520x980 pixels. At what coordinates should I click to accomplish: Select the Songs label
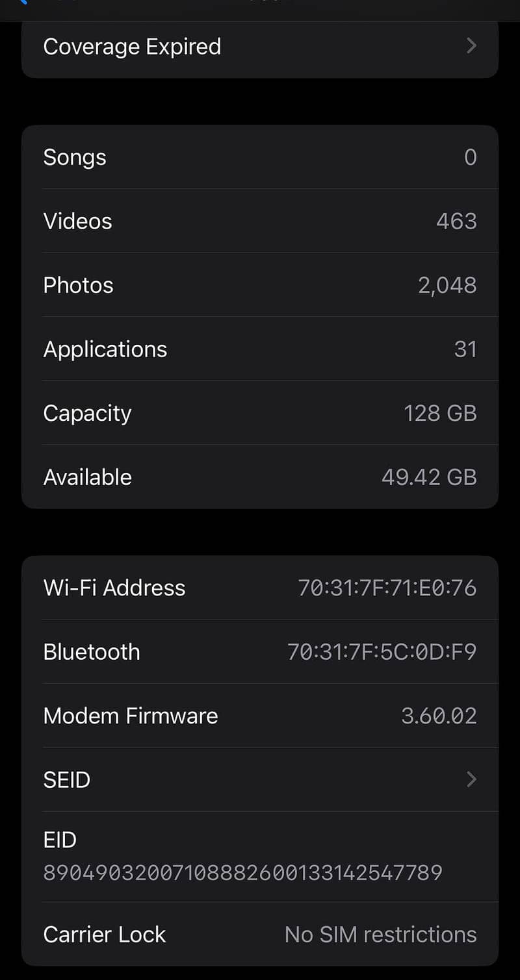74,157
